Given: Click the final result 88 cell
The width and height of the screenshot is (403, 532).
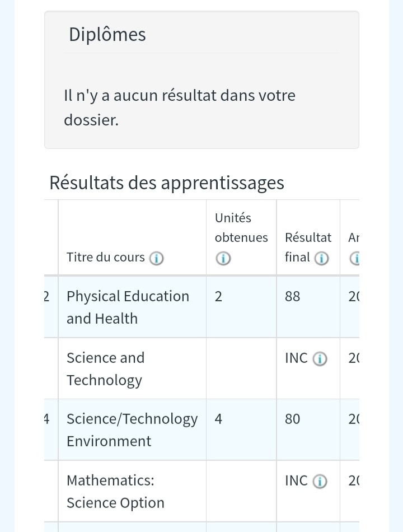Looking at the screenshot, I should [293, 297].
